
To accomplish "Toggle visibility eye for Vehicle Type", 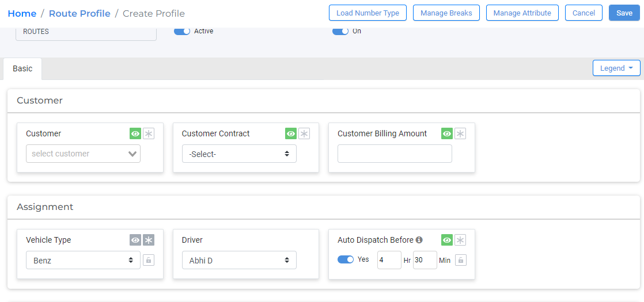I will (135, 240).
